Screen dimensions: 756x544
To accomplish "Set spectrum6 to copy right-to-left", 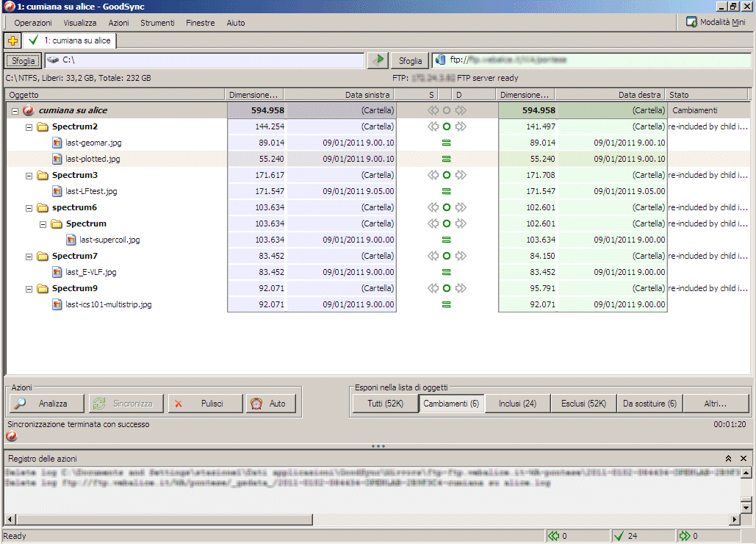I will 433,207.
